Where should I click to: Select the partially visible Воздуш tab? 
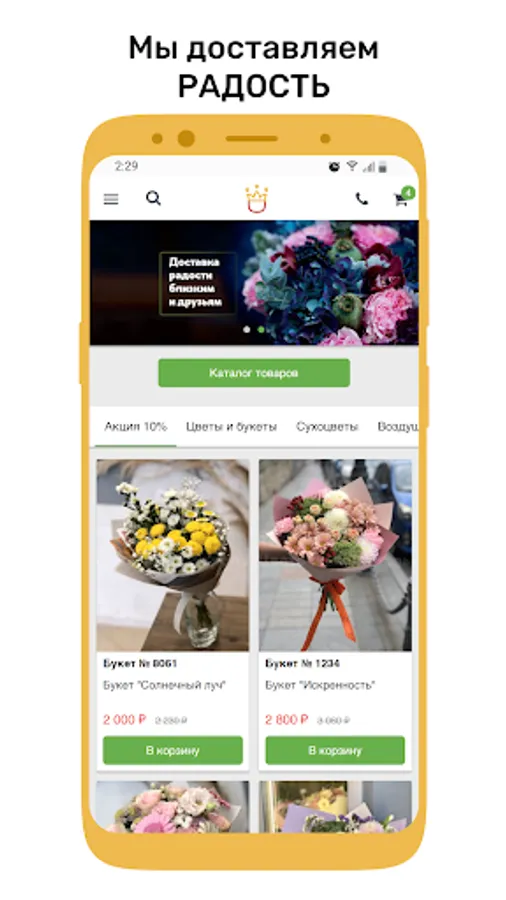pyautogui.click(x=398, y=426)
